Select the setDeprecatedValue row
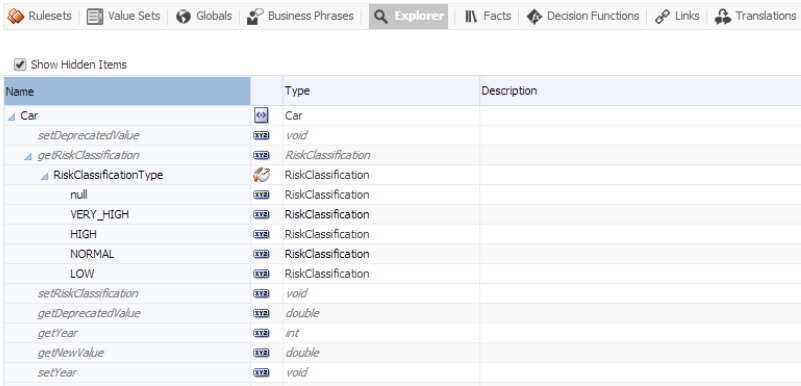 tap(402, 135)
